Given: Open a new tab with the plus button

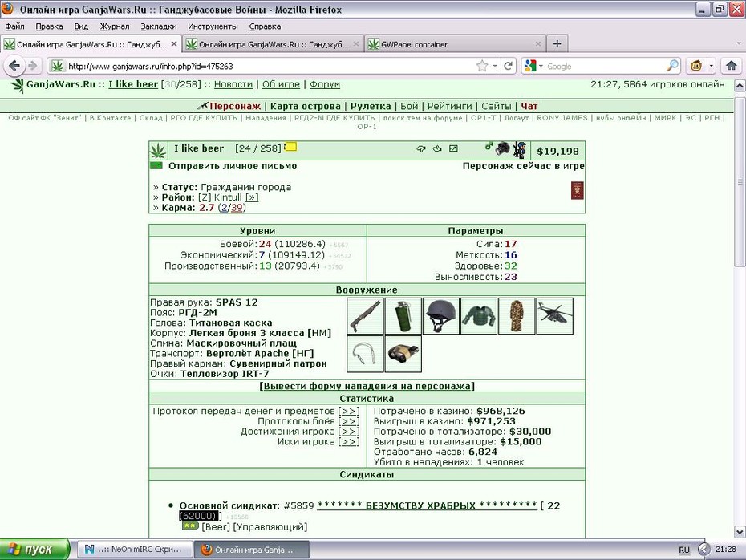Looking at the screenshot, I should click(x=557, y=44).
